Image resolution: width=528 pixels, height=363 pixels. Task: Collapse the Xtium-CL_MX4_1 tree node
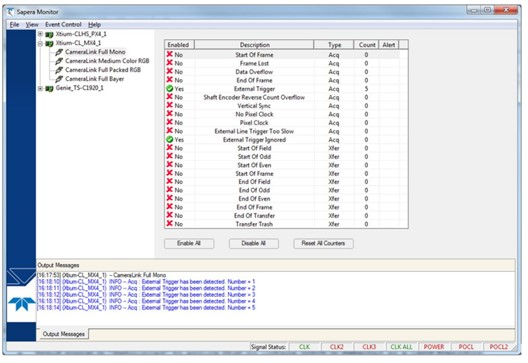tap(40, 43)
